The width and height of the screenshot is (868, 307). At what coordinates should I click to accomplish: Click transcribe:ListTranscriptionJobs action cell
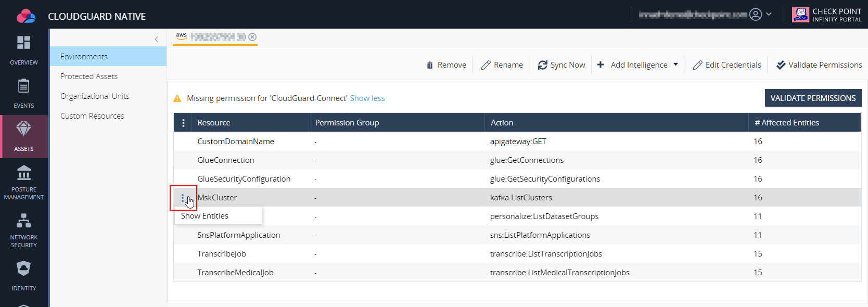546,254
